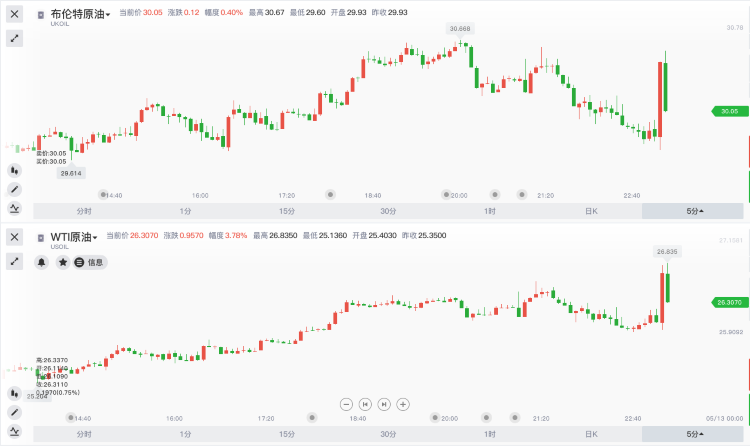Click event marker just left of 21:20 on Brent timeline
The height and width of the screenshot is (446, 750).
click(522, 194)
